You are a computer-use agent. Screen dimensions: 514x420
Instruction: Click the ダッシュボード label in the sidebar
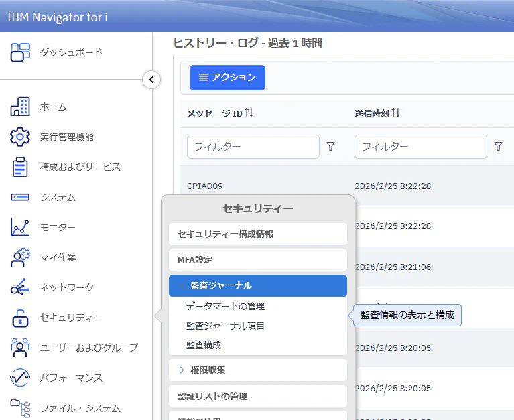click(72, 52)
